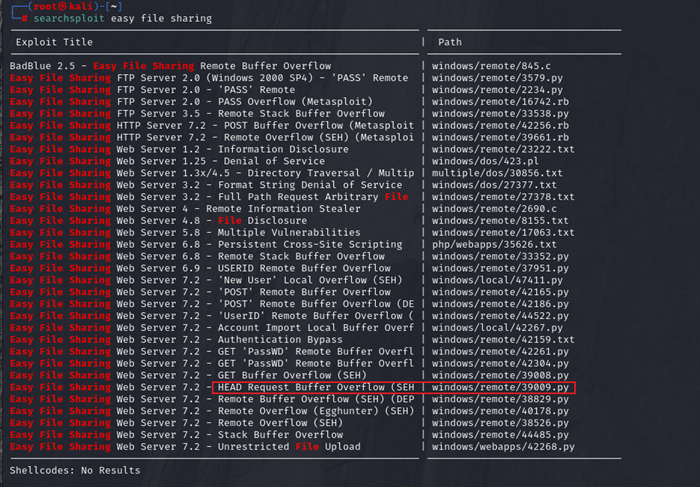Screen dimensions: 700x487
Task: Click 'Web Server 7.2 - Authentication Bypass' title
Action: 230,340
